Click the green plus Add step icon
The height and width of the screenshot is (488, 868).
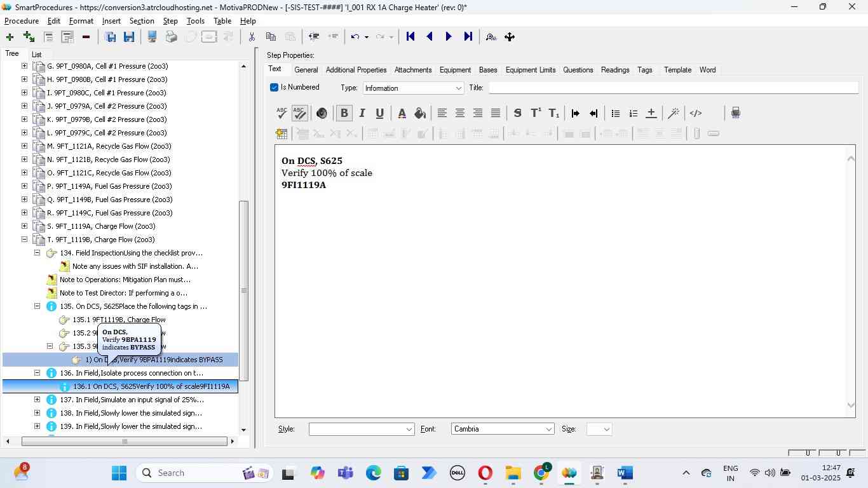[10, 37]
